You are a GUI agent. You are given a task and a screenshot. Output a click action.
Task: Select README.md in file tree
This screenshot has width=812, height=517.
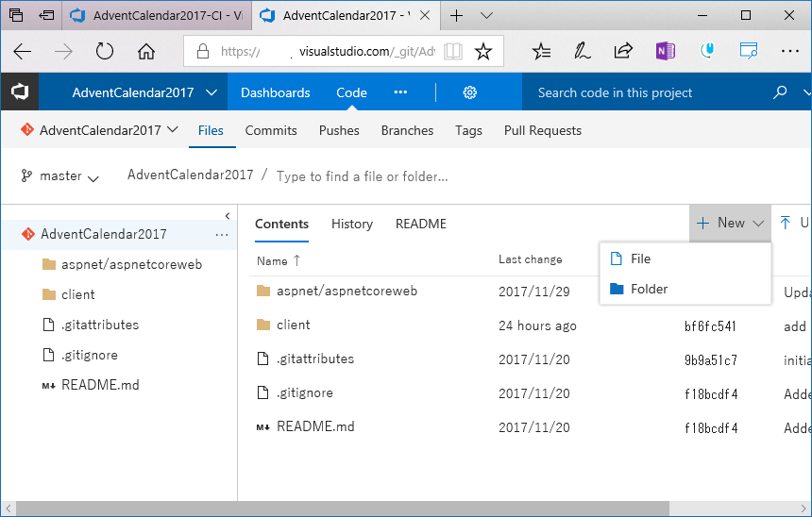(x=100, y=385)
